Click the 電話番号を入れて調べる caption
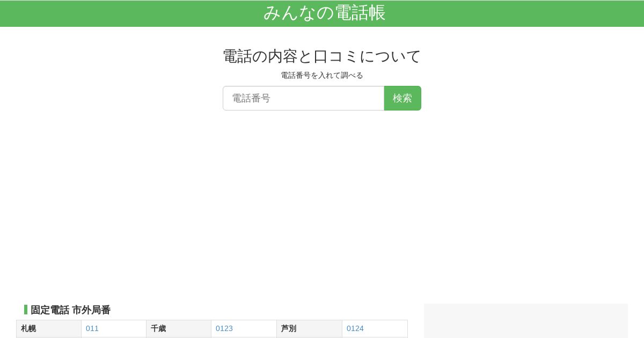This screenshot has width=644, height=338. tap(322, 75)
